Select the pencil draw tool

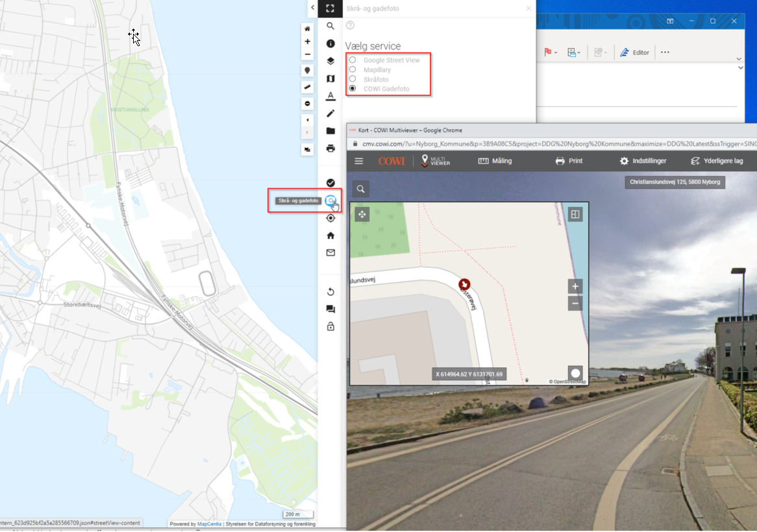pyautogui.click(x=330, y=114)
